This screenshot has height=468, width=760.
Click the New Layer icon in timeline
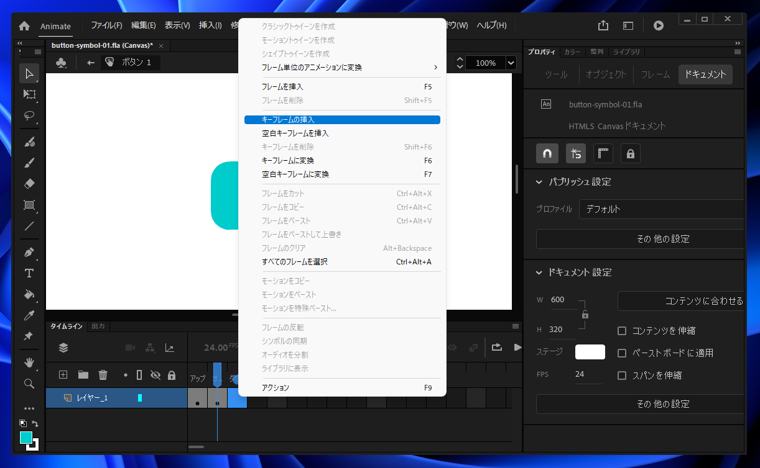(x=63, y=374)
